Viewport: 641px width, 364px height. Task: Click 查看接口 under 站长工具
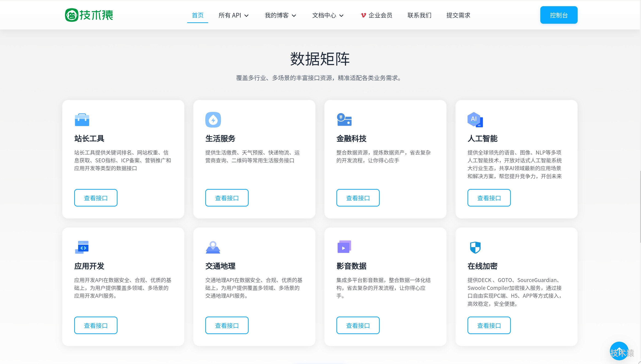[96, 198]
